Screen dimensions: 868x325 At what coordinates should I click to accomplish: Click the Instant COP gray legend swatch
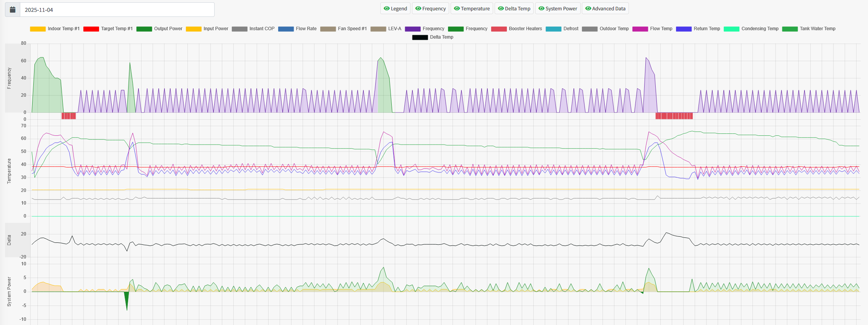pos(239,29)
